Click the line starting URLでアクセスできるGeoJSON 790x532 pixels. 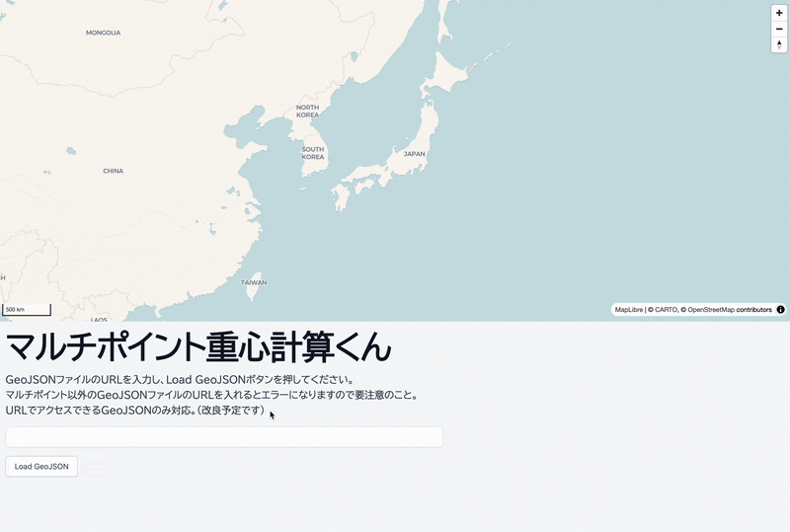click(135, 410)
